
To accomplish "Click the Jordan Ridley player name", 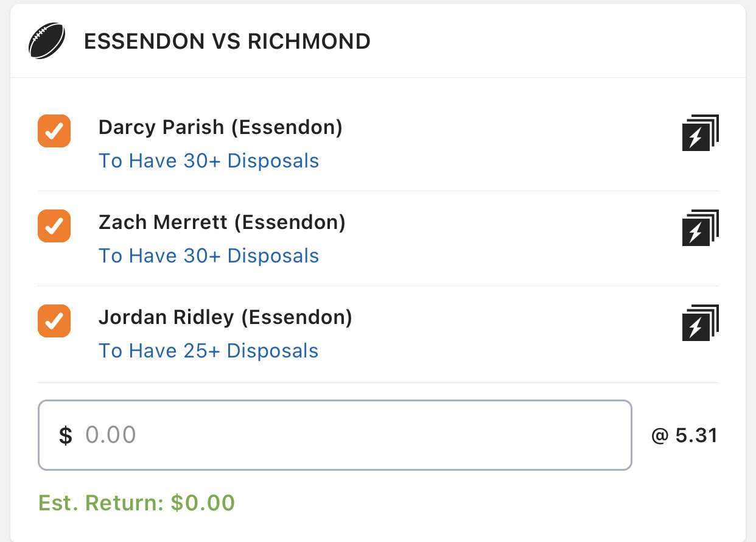I will [x=166, y=317].
